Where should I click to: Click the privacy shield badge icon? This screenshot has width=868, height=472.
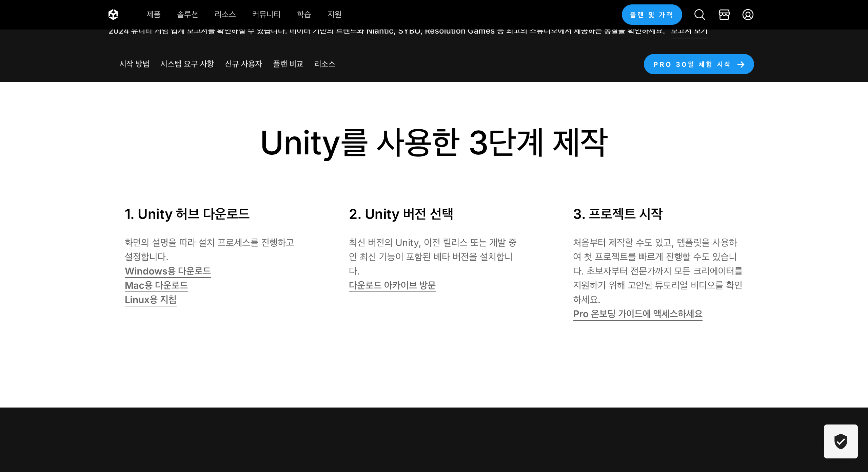pyautogui.click(x=841, y=441)
